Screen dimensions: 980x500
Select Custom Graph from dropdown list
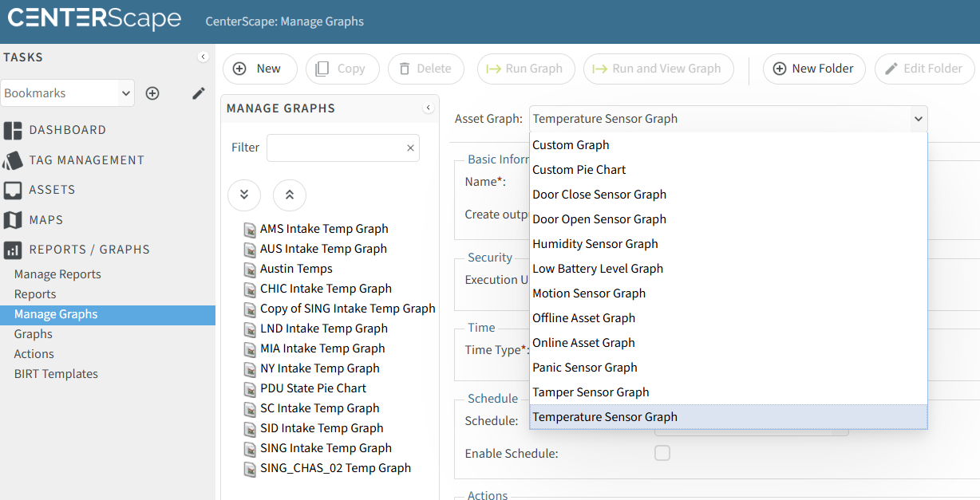(x=728, y=145)
